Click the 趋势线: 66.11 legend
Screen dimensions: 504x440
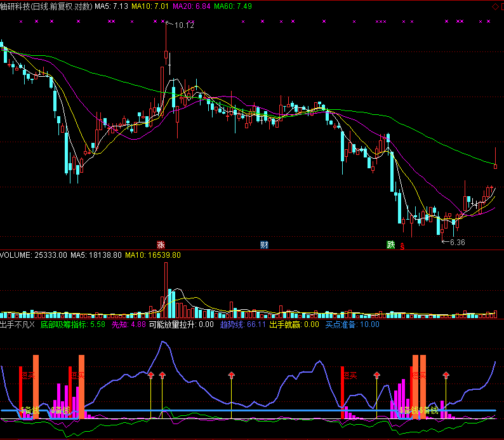(x=243, y=324)
